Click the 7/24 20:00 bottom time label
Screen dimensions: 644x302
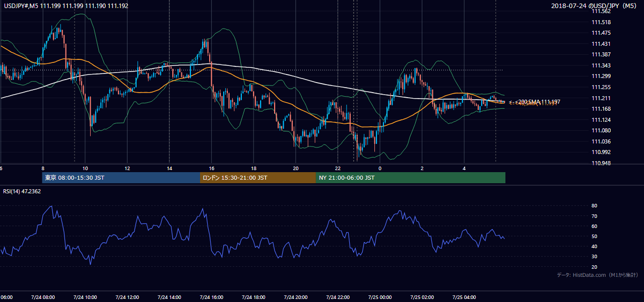point(295,297)
